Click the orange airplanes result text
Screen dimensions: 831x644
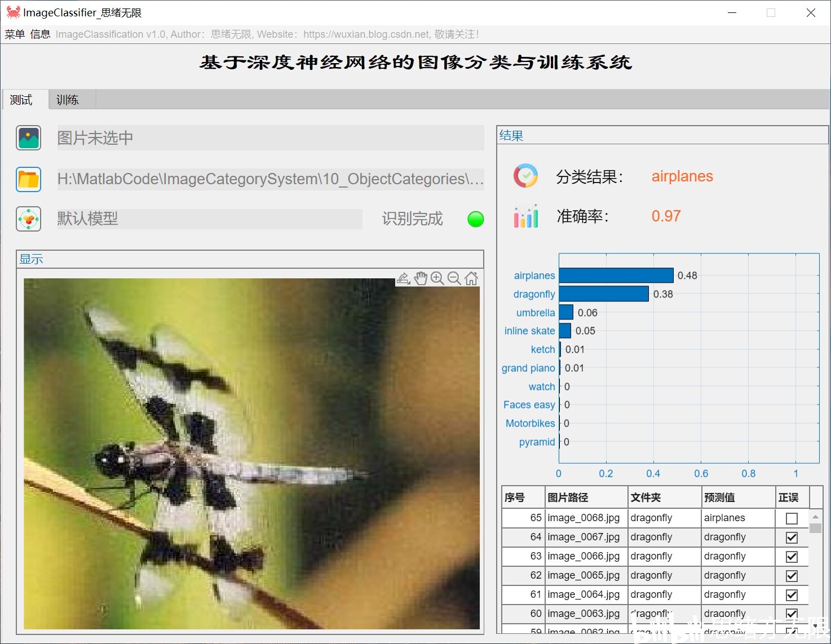click(682, 176)
